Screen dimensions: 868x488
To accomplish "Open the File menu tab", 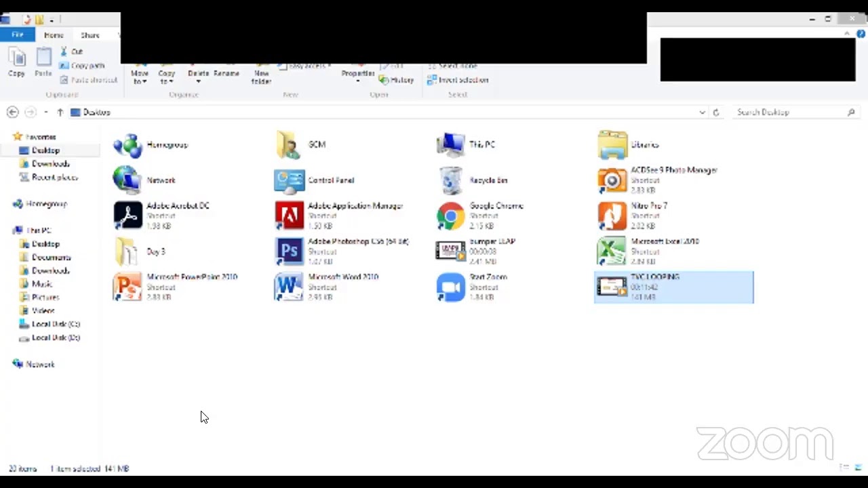I will click(18, 35).
